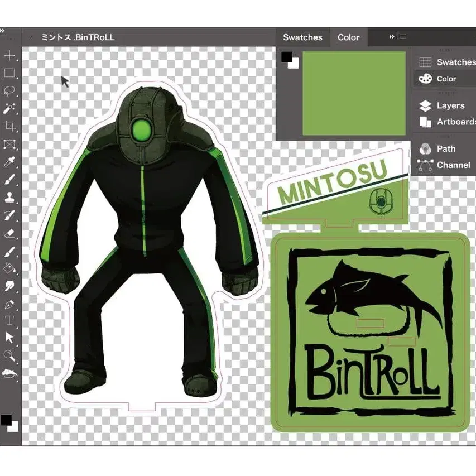This screenshot has width=476, height=476.
Task: Collapse the Color panel with double arrows
Action: (392, 37)
